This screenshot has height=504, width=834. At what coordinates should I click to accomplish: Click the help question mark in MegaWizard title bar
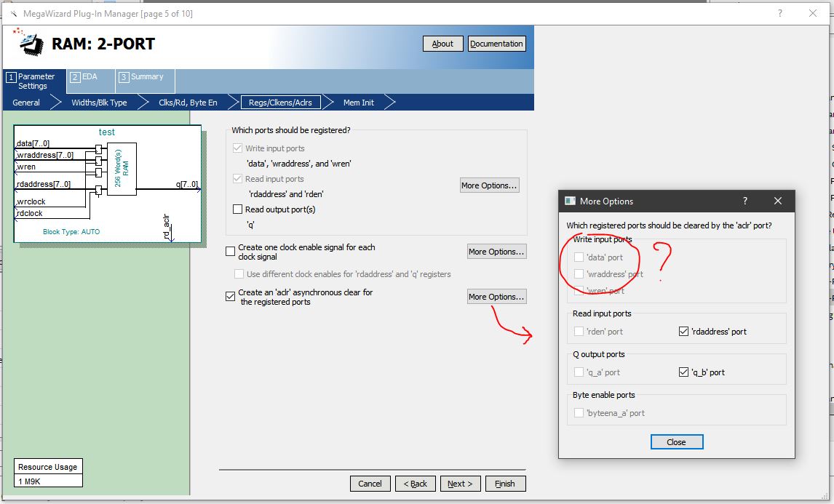tap(779, 13)
